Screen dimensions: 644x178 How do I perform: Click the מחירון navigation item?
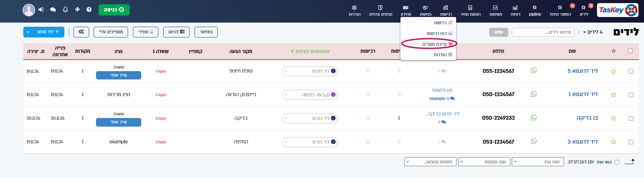tap(406, 10)
